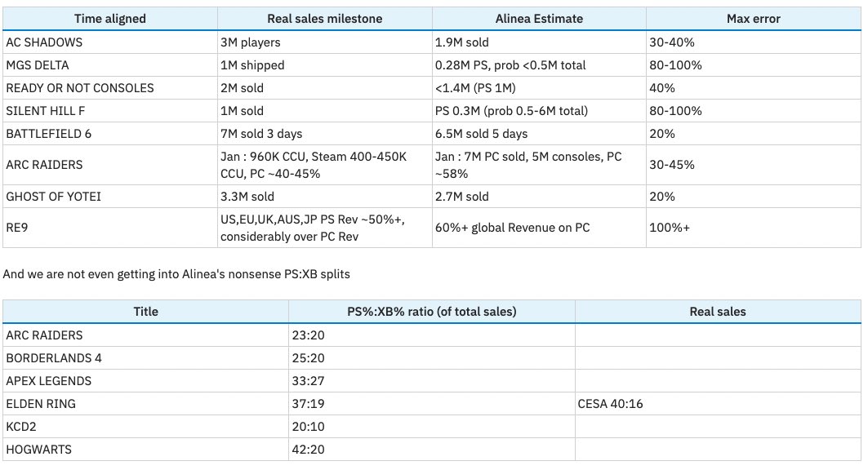Select the 'SILENT HILL F' cell
Screen dimensions: 868x470
[x=110, y=111]
